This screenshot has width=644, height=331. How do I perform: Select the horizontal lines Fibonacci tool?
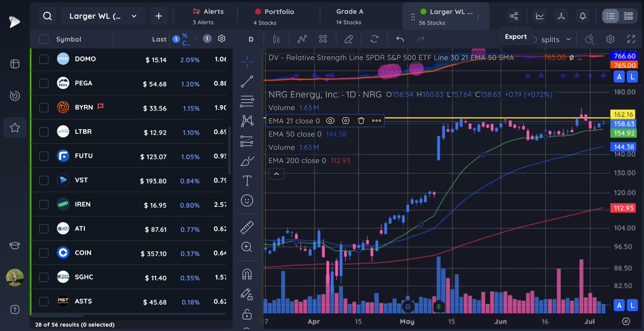[247, 101]
